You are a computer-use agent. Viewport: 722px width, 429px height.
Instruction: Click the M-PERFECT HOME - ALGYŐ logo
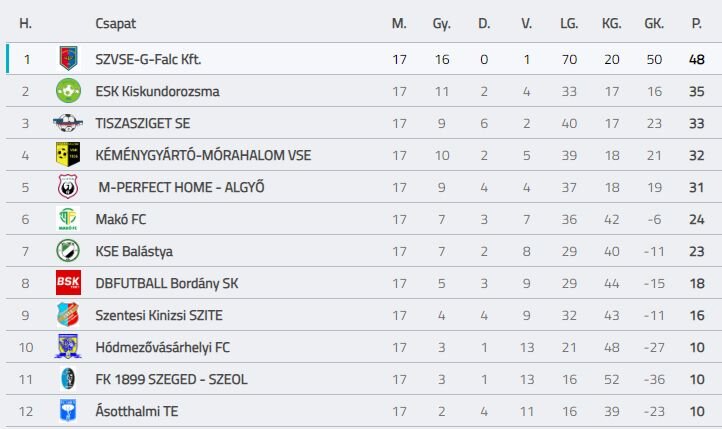tap(68, 187)
